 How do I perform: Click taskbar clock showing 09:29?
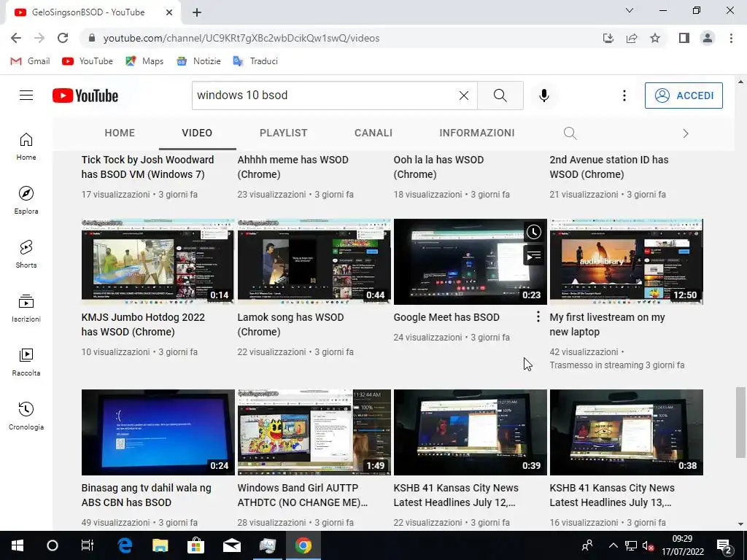(682, 545)
